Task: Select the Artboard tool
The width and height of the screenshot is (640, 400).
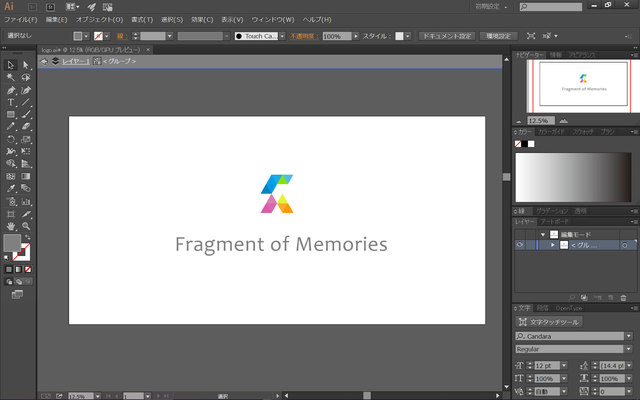Action: [x=11, y=214]
